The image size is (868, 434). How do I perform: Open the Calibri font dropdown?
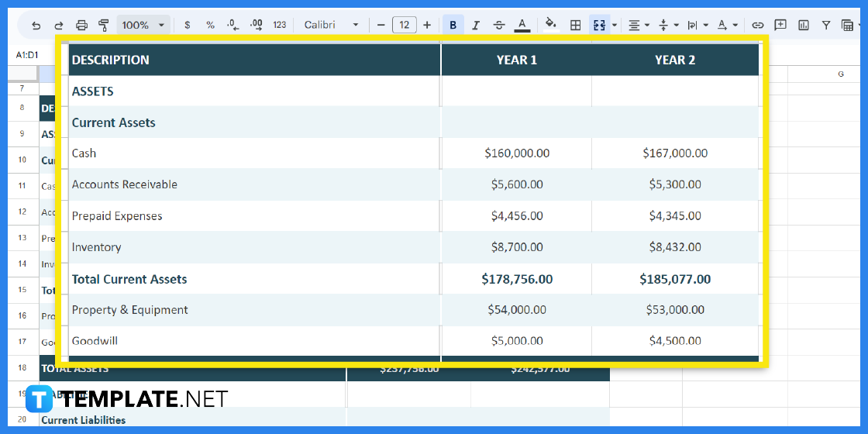(332, 25)
